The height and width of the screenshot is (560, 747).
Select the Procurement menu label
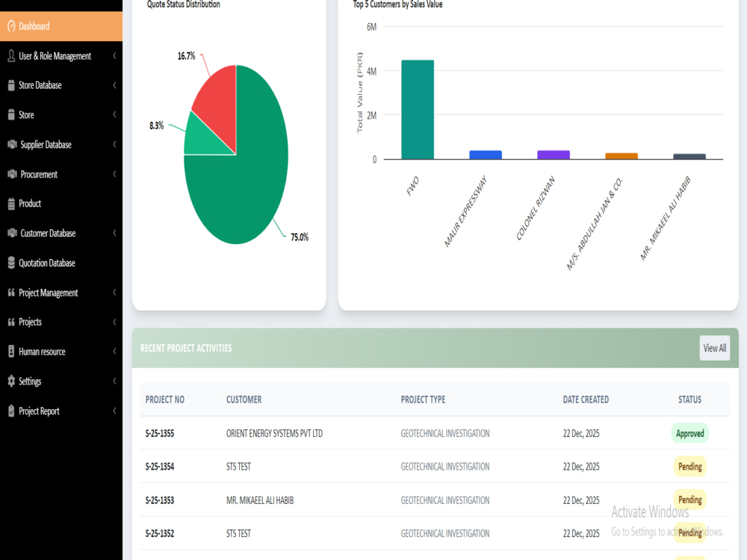coord(39,174)
